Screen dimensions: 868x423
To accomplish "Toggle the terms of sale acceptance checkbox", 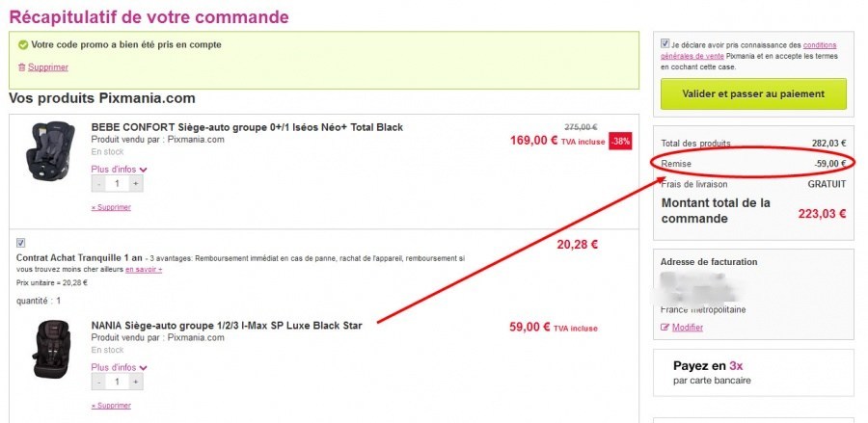I will point(665,43).
